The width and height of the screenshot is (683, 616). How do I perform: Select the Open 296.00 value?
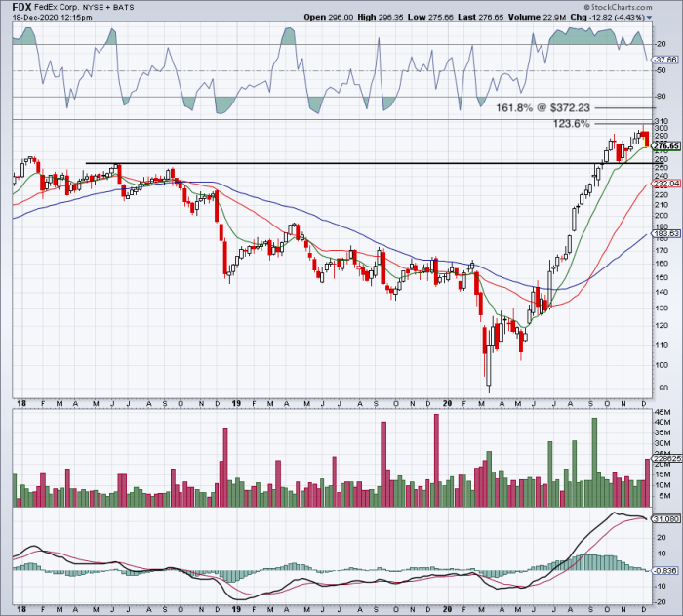[329, 17]
